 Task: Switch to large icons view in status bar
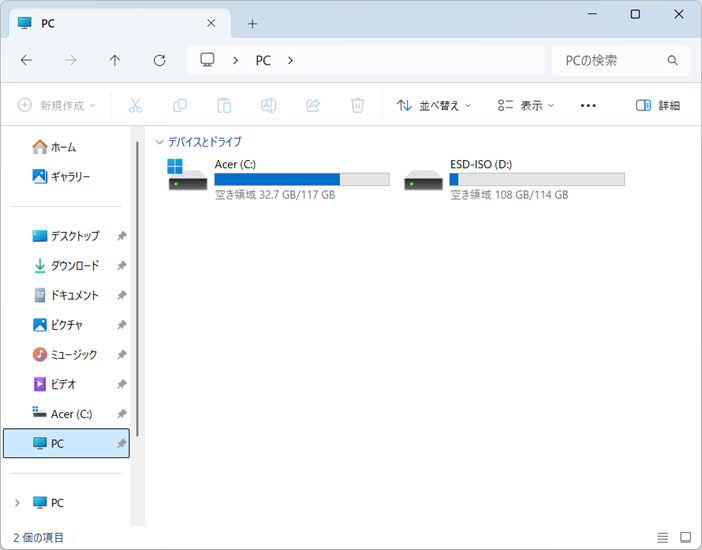[685, 538]
